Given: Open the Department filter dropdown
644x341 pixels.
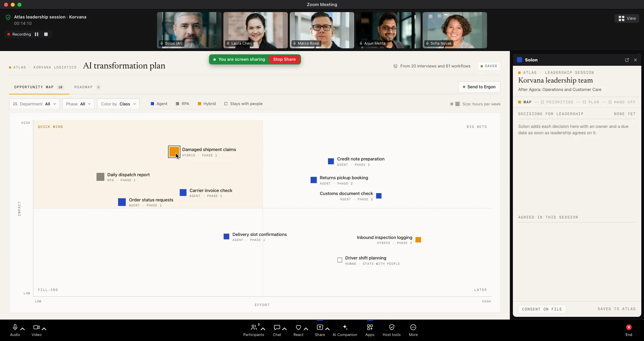Looking at the screenshot, I should (35, 104).
